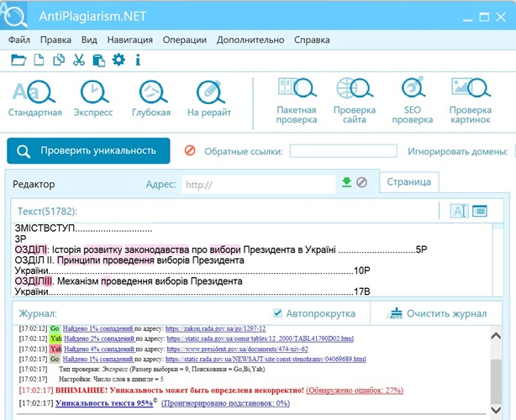Open SEO проверка
Screen dimensions: 516x420
413,101
